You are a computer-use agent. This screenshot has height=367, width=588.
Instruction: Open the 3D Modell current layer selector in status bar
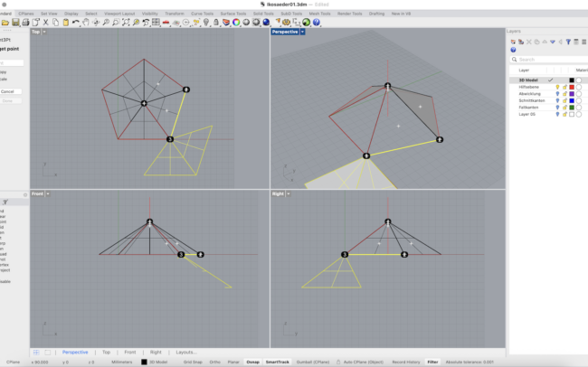point(155,362)
